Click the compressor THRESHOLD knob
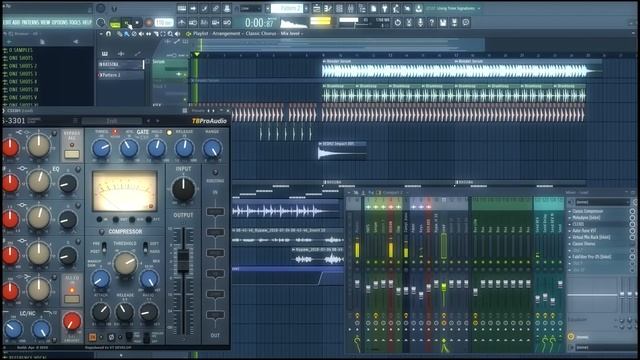This screenshot has width=640, height=360. click(125, 263)
